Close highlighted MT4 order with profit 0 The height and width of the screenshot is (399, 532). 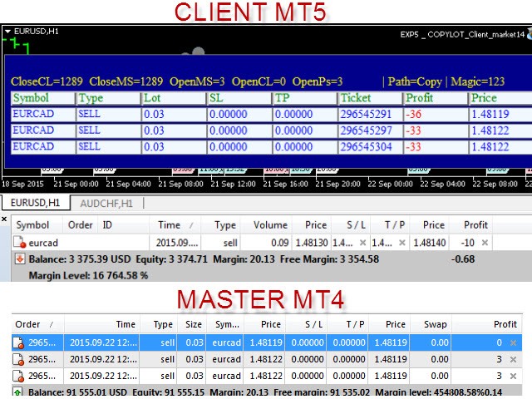click(514, 342)
